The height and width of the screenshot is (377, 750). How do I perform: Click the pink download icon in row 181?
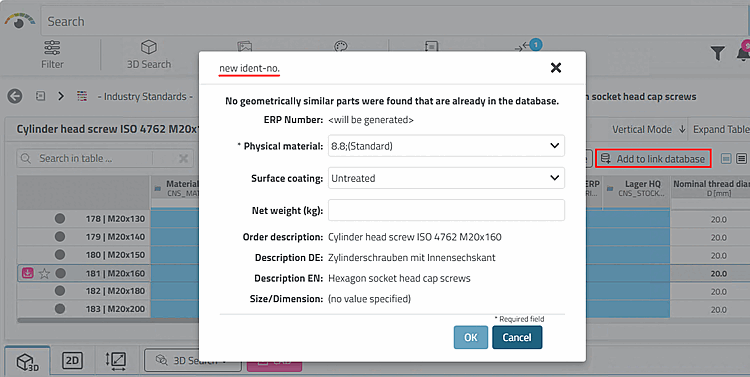[28, 273]
